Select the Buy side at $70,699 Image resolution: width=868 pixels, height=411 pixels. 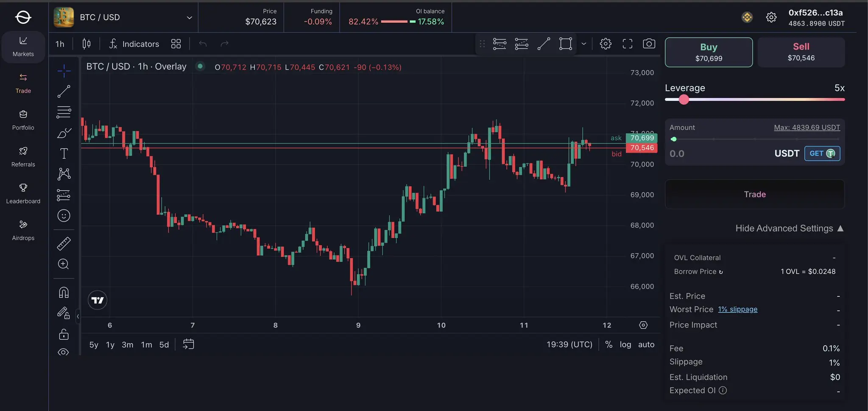[709, 52]
